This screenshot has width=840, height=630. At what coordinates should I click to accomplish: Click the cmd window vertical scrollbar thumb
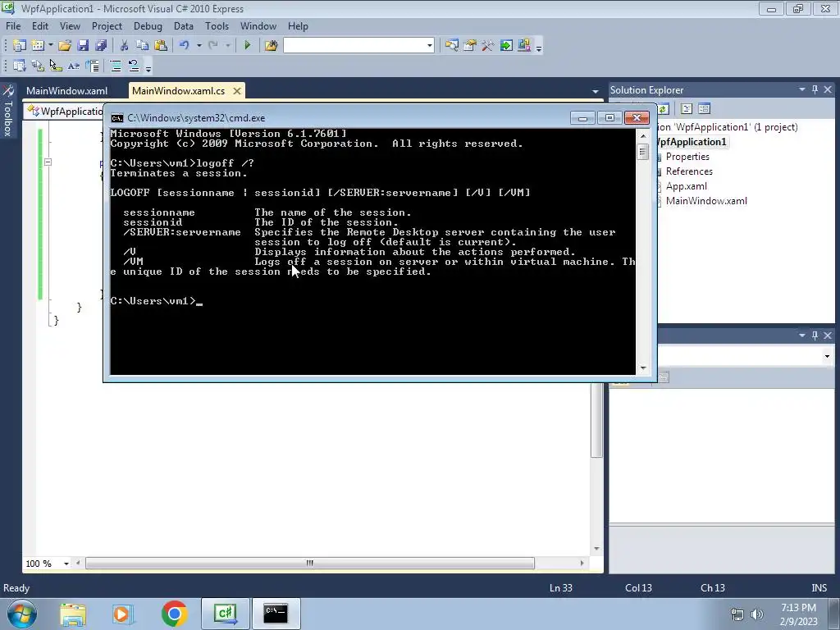click(x=643, y=152)
